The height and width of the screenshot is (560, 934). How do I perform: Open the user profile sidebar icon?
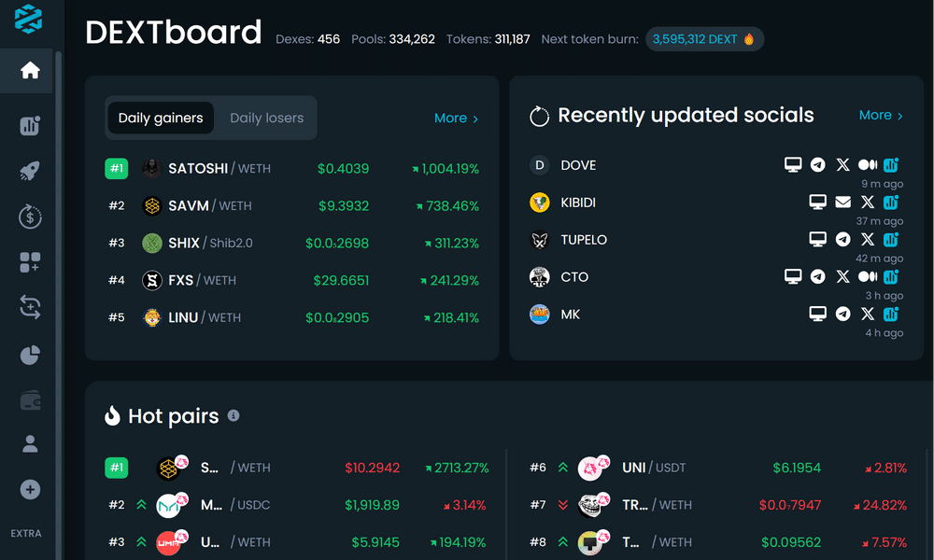[x=30, y=444]
